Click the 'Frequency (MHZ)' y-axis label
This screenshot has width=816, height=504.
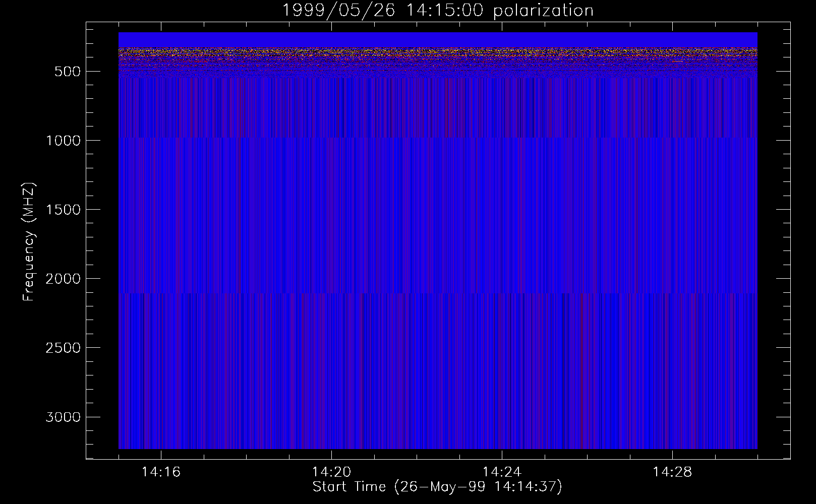point(29,242)
